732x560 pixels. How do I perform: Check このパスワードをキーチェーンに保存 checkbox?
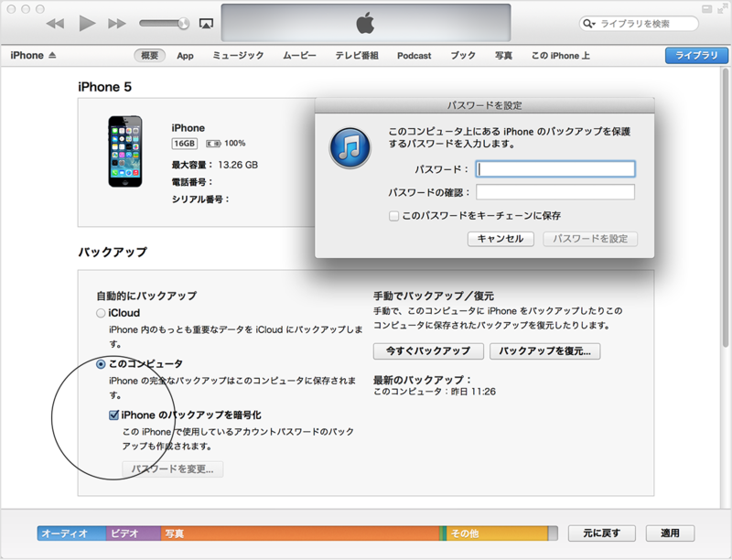394,216
